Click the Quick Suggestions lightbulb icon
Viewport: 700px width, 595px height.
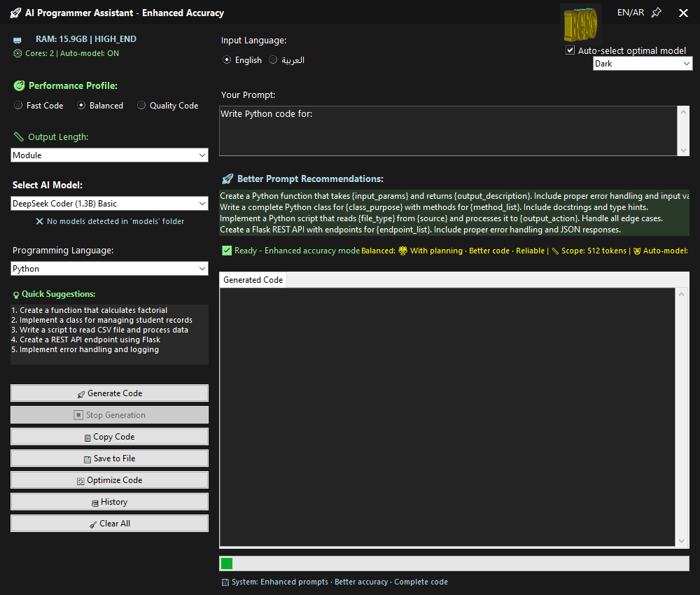point(16,295)
